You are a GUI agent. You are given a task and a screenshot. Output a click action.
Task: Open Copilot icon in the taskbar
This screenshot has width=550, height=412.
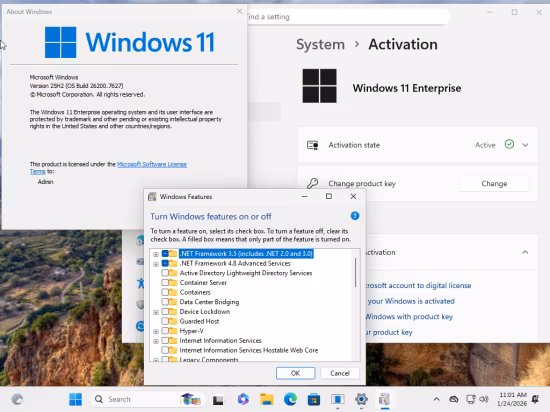(x=243, y=399)
